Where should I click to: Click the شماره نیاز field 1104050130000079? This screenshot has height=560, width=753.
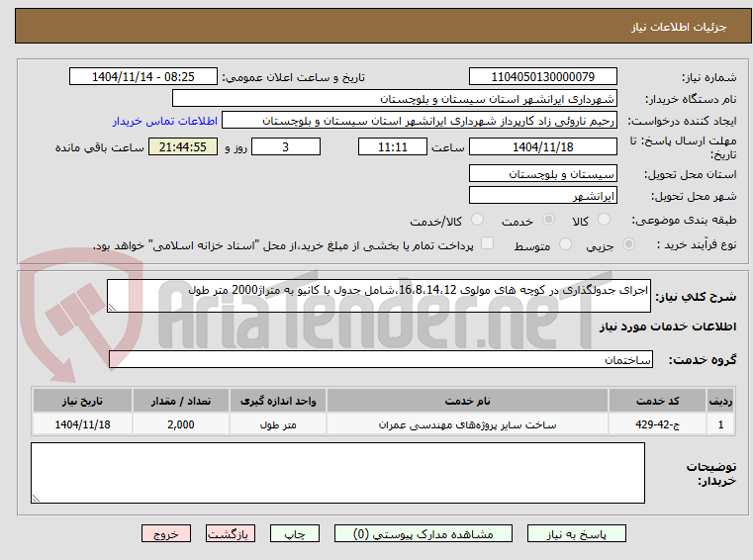click(x=542, y=77)
